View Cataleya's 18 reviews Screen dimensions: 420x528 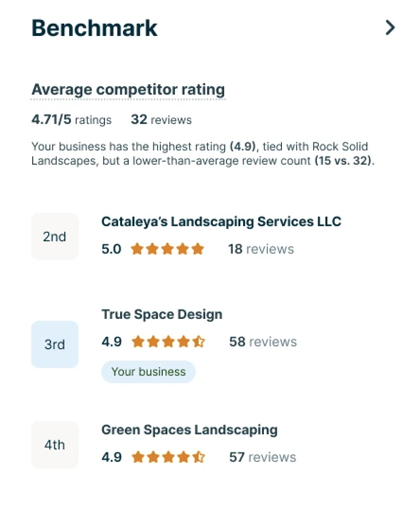point(261,249)
